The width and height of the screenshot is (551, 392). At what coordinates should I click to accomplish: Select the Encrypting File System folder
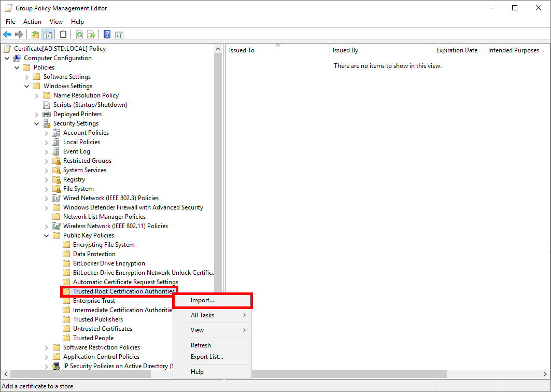104,245
